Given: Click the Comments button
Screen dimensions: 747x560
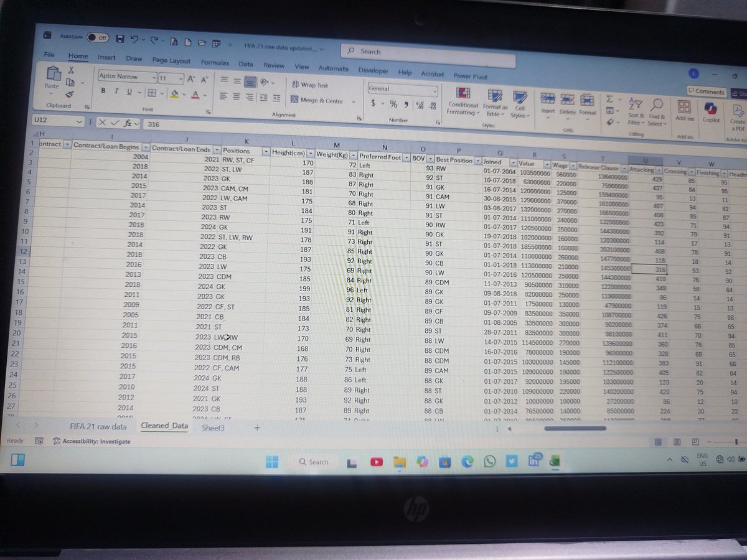Looking at the screenshot, I should pyautogui.click(x=706, y=91).
